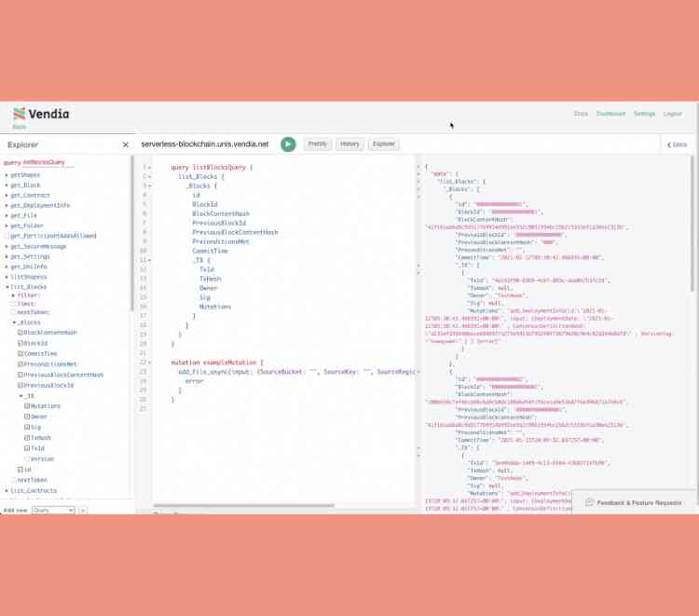Open Dashboard in the top navigation
This screenshot has width=699, height=616.
click(610, 114)
